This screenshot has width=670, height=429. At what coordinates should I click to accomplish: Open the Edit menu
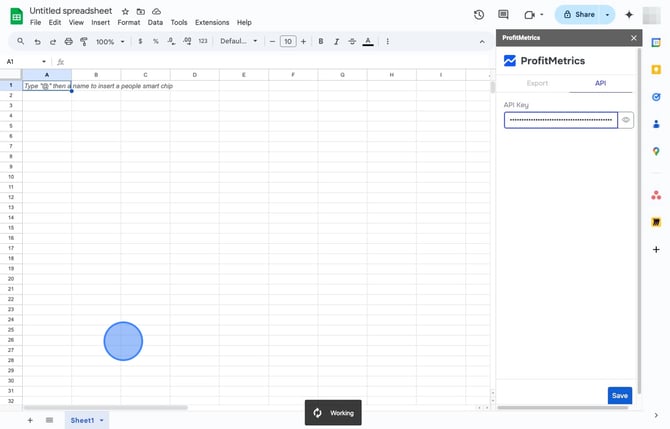(55, 23)
